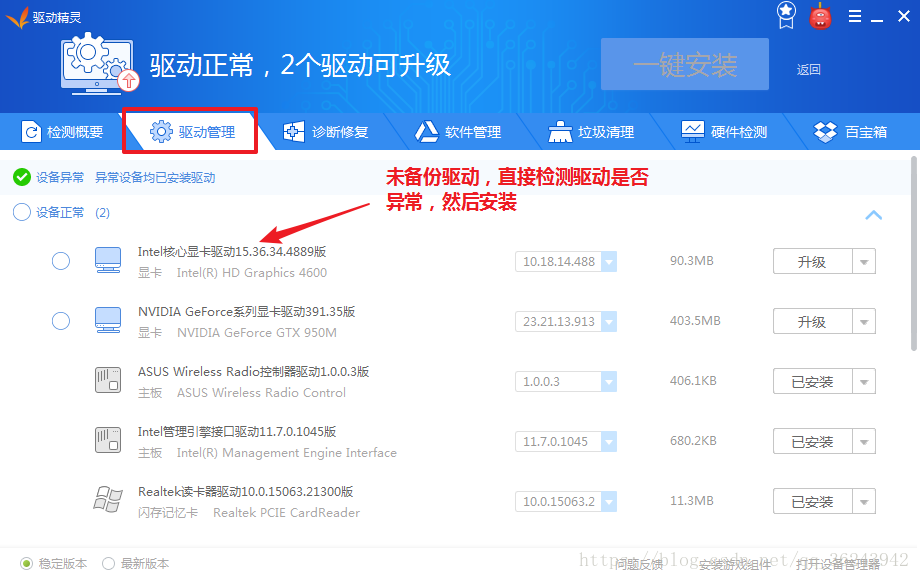Tick the NVIDIA GeForce driver selection circle

pos(61,321)
